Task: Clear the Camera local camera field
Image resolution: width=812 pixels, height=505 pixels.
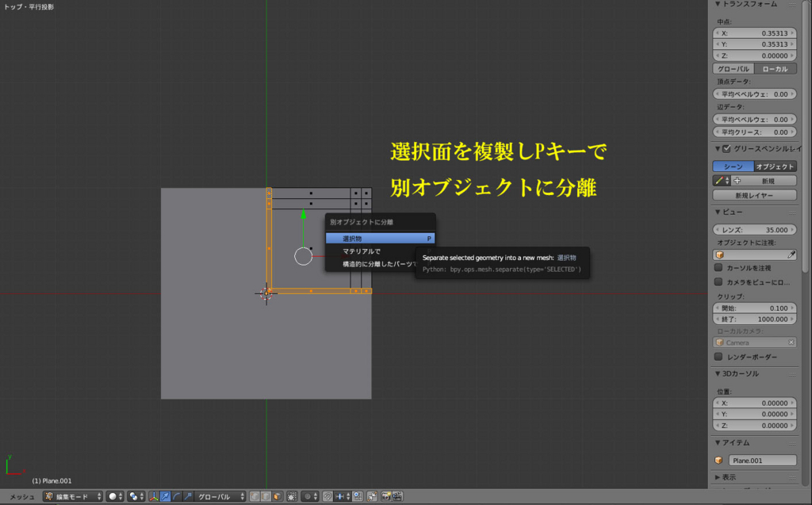Action: click(x=791, y=342)
